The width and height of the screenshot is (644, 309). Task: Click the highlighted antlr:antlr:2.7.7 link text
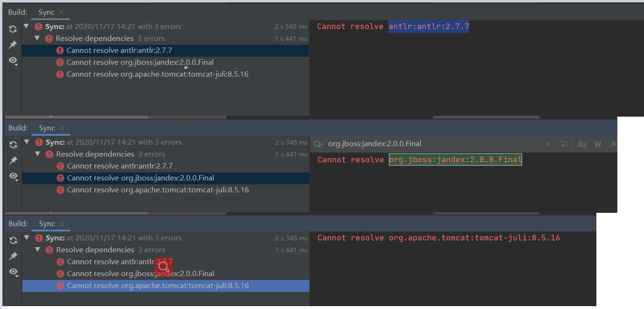(x=429, y=27)
